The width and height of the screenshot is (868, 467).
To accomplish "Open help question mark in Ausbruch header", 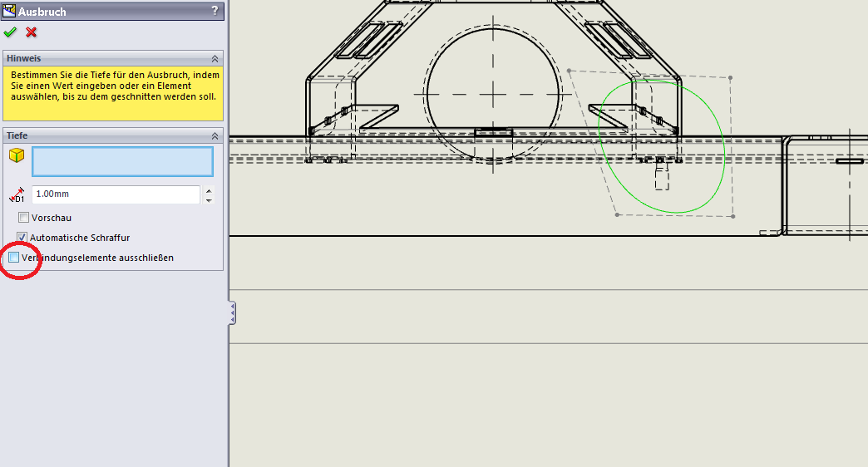I will click(x=215, y=11).
